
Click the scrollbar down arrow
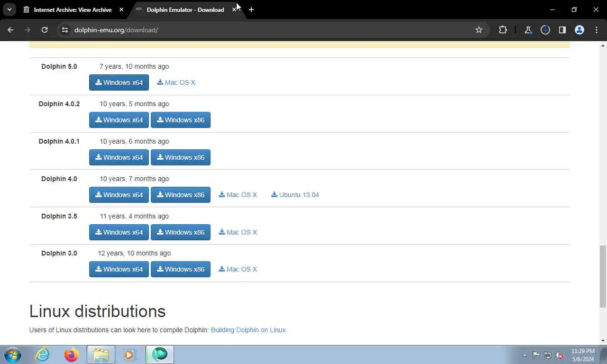pyautogui.click(x=603, y=341)
